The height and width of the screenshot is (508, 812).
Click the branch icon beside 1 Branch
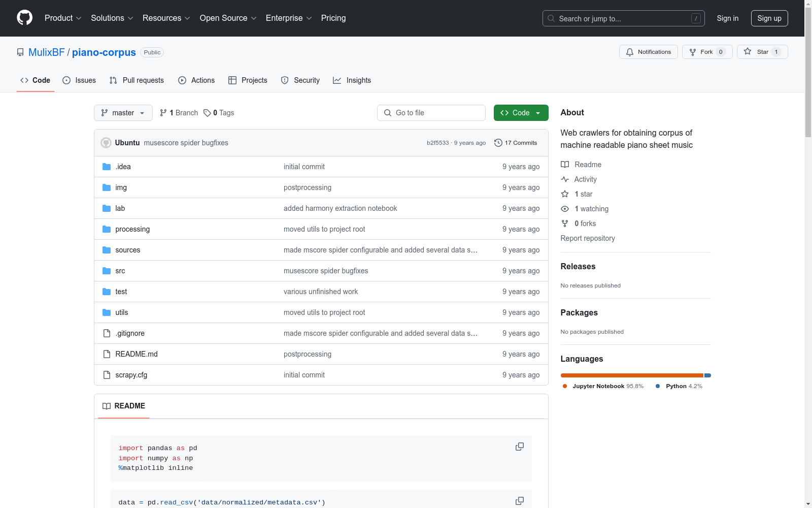(x=163, y=113)
